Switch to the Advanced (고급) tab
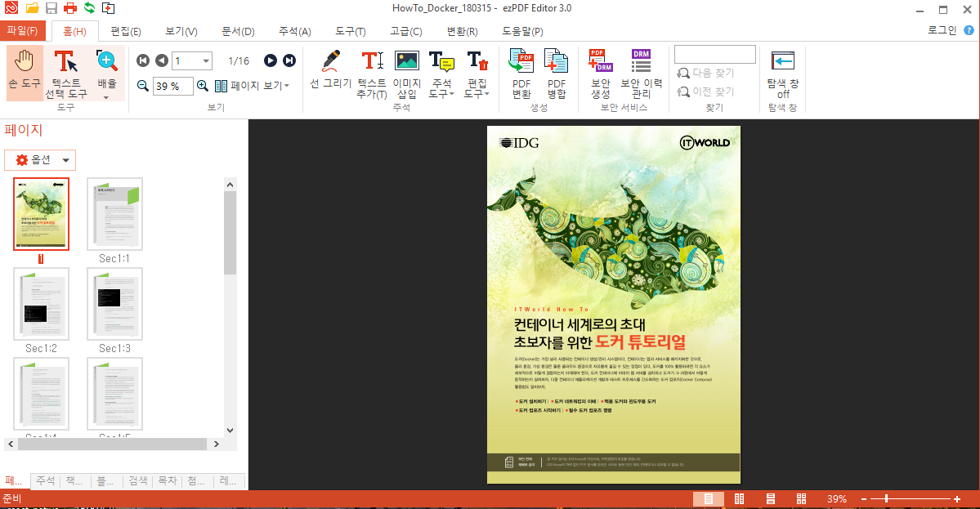The height and width of the screenshot is (509, 980). click(x=406, y=31)
